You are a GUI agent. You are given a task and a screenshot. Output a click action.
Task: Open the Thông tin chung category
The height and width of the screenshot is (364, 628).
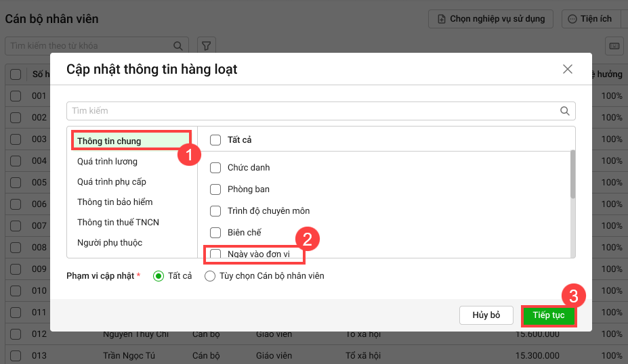click(x=109, y=141)
